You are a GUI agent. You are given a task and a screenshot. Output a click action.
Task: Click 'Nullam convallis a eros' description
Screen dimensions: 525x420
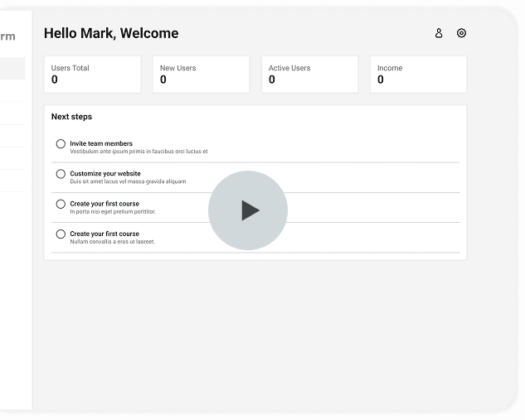(x=112, y=242)
